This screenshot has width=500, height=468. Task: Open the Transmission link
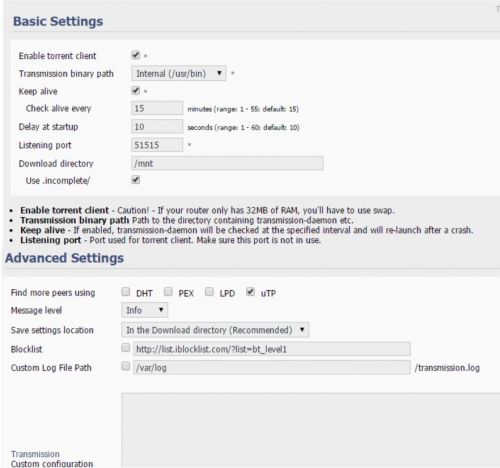(x=35, y=454)
